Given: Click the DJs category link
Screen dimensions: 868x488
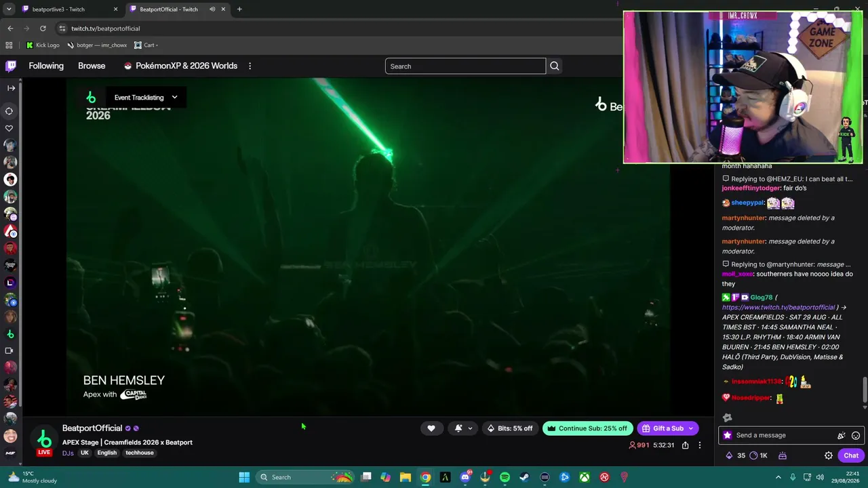Looking at the screenshot, I should [68, 453].
